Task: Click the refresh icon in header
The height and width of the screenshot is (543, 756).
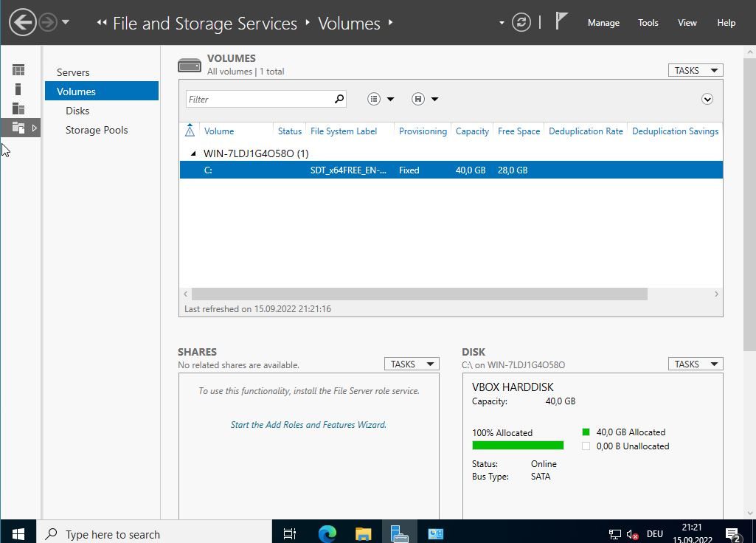Action: coord(521,23)
